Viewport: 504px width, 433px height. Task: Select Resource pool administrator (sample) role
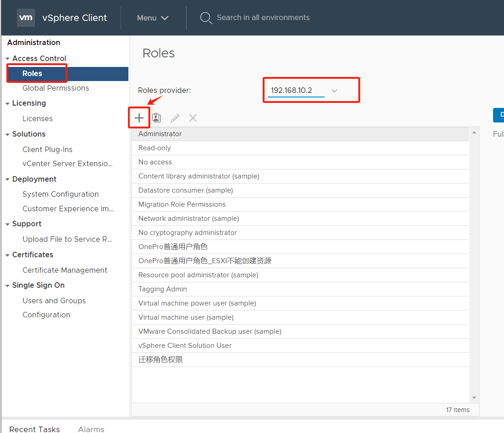[300, 275]
